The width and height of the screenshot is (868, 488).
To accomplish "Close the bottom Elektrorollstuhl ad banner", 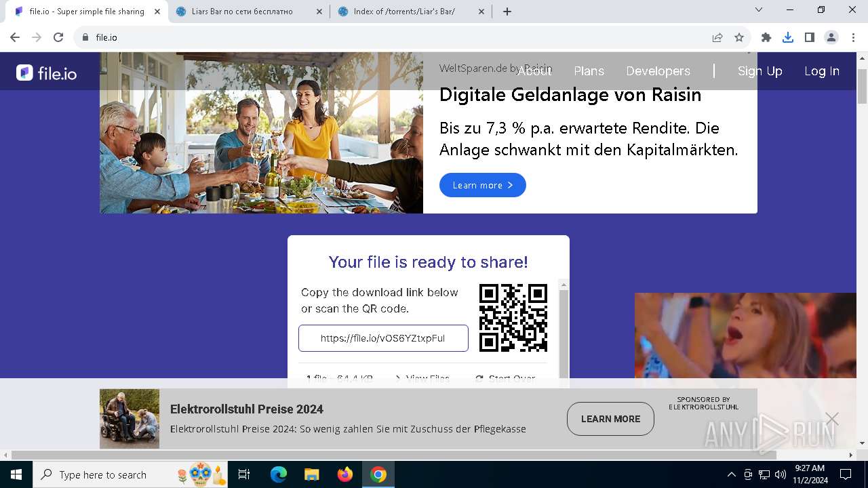I will 832,419.
